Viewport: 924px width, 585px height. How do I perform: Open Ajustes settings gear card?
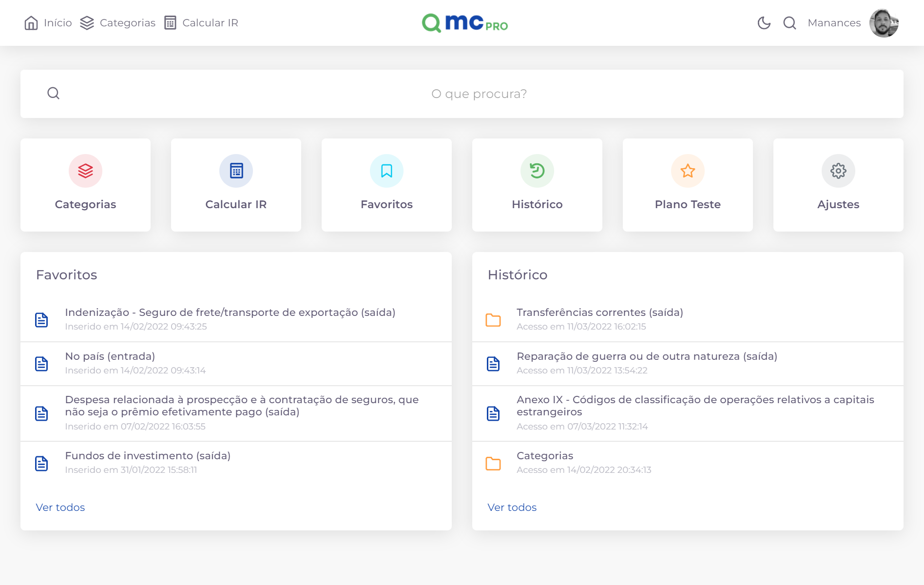click(x=838, y=185)
